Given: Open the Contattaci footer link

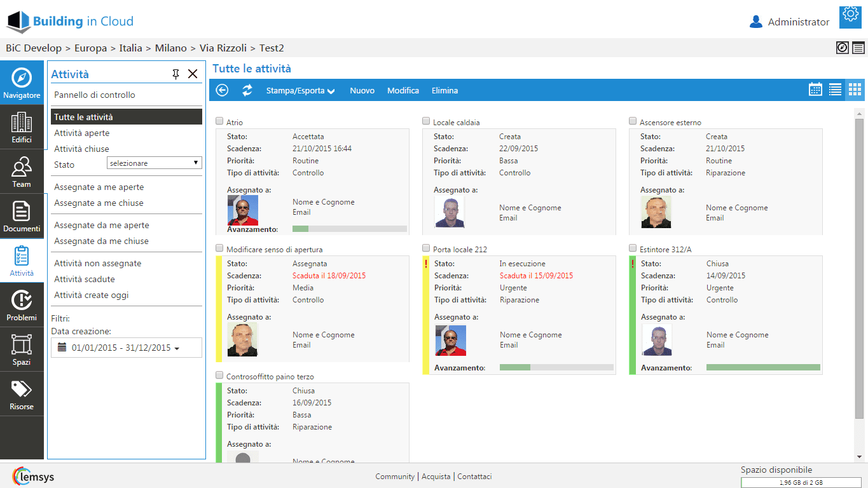Looking at the screenshot, I should click(474, 477).
